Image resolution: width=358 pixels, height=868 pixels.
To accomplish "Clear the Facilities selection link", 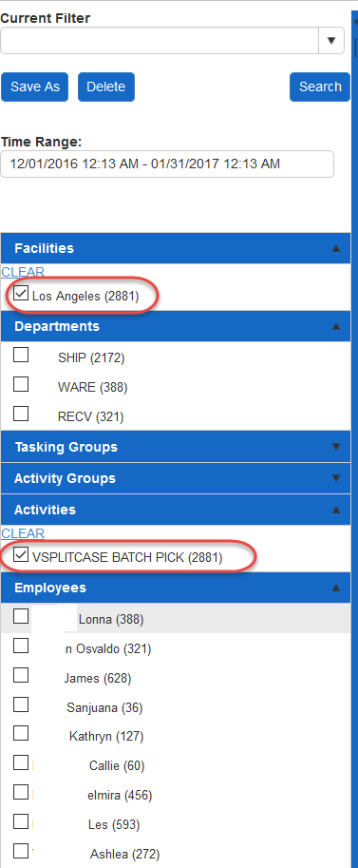I will (23, 272).
